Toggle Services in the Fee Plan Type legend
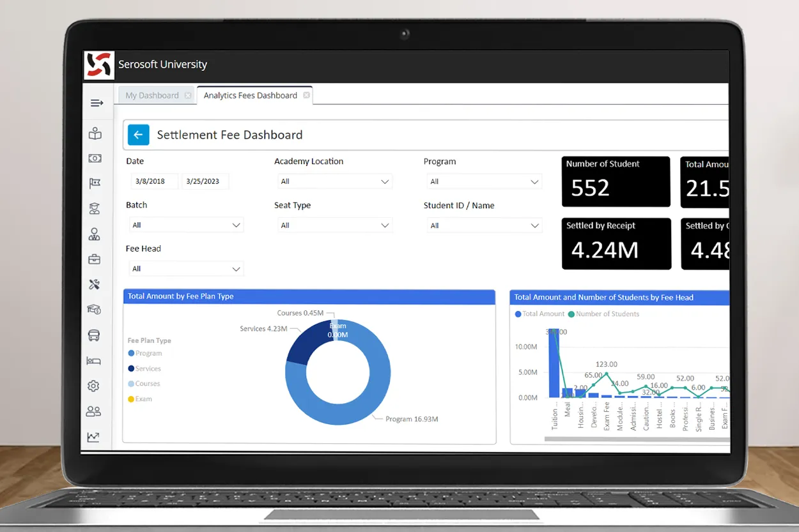Viewport: 799px width, 532px height. (x=148, y=369)
